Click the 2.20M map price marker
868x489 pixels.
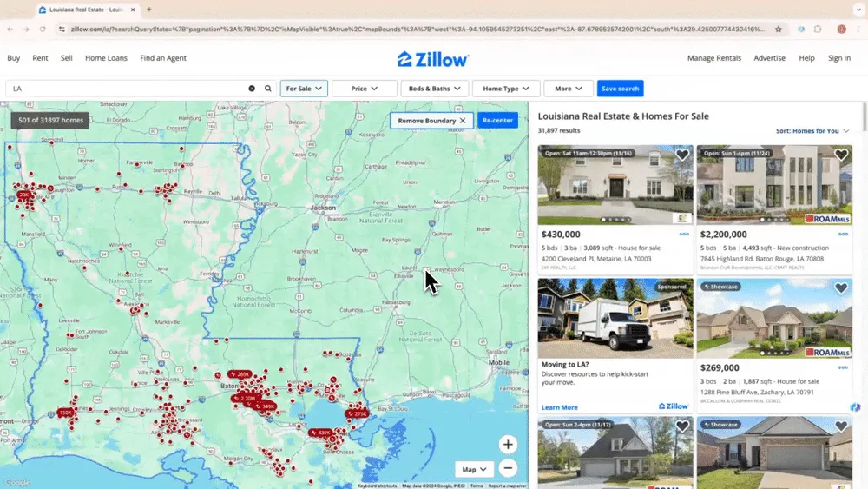tap(246, 398)
